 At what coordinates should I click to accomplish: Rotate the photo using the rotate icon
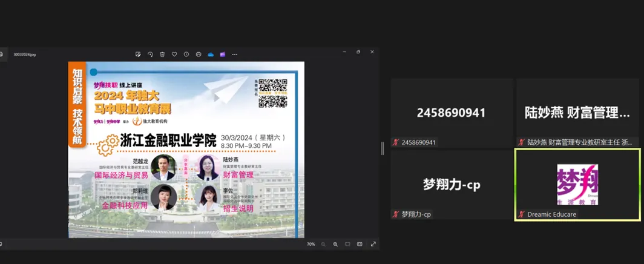[150, 54]
